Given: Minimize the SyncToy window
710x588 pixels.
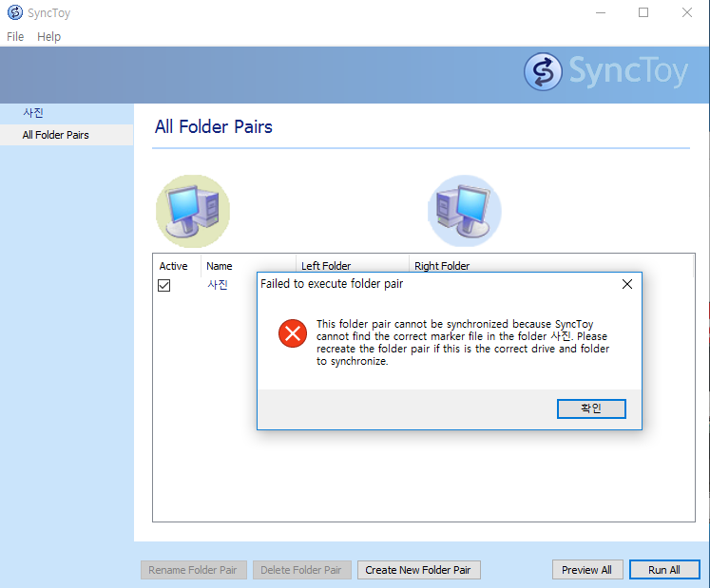Looking at the screenshot, I should point(601,12).
